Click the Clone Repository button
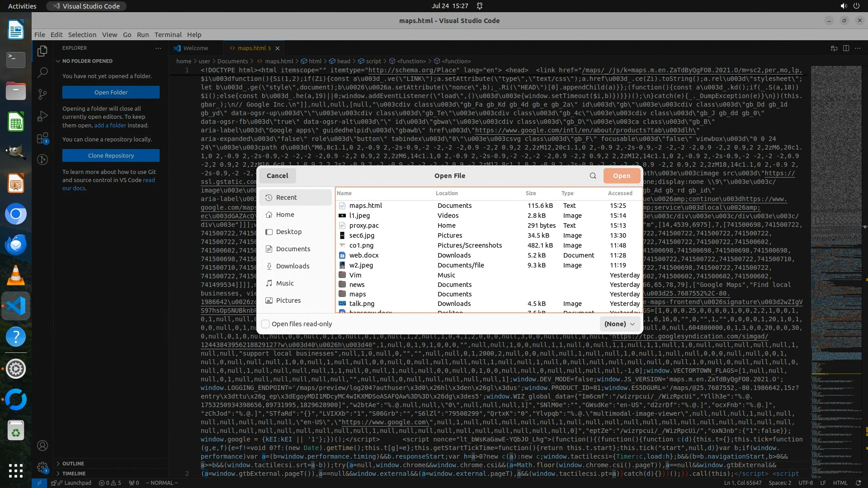 (111, 155)
